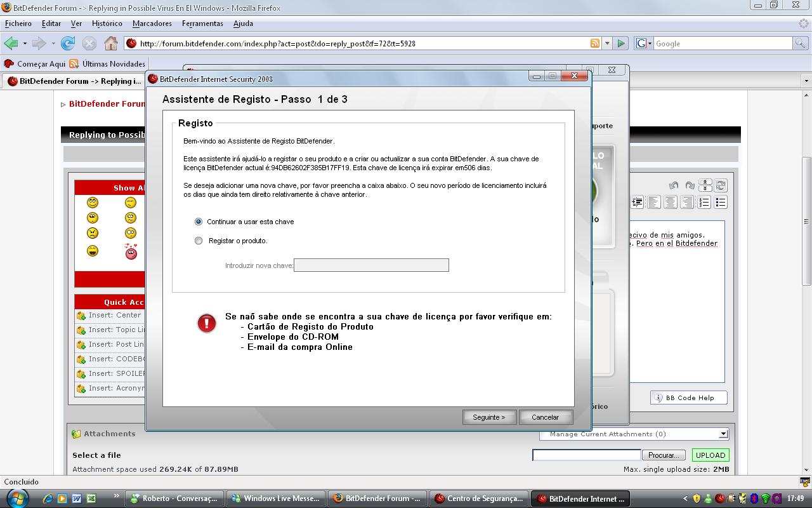This screenshot has width=812, height=508.
Task: Launch Windows Media Player from quick launch
Action: pyautogui.click(x=62, y=498)
